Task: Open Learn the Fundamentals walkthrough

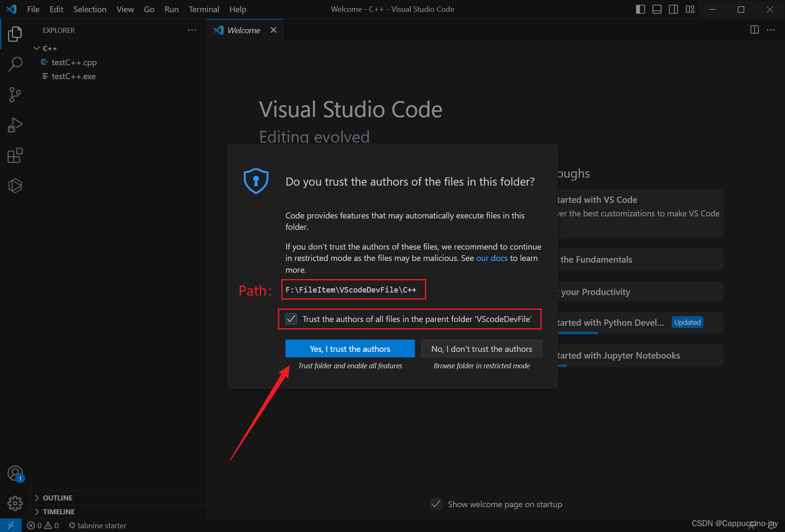Action: coord(640,259)
